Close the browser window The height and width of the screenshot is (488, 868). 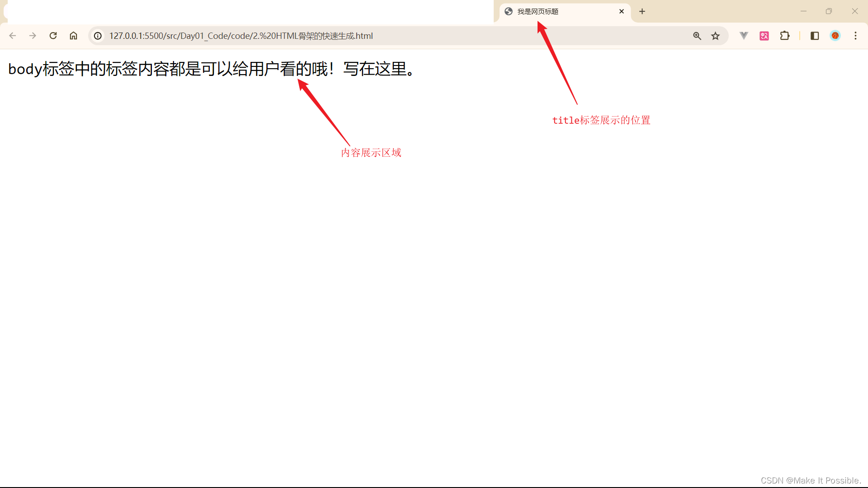coord(854,11)
